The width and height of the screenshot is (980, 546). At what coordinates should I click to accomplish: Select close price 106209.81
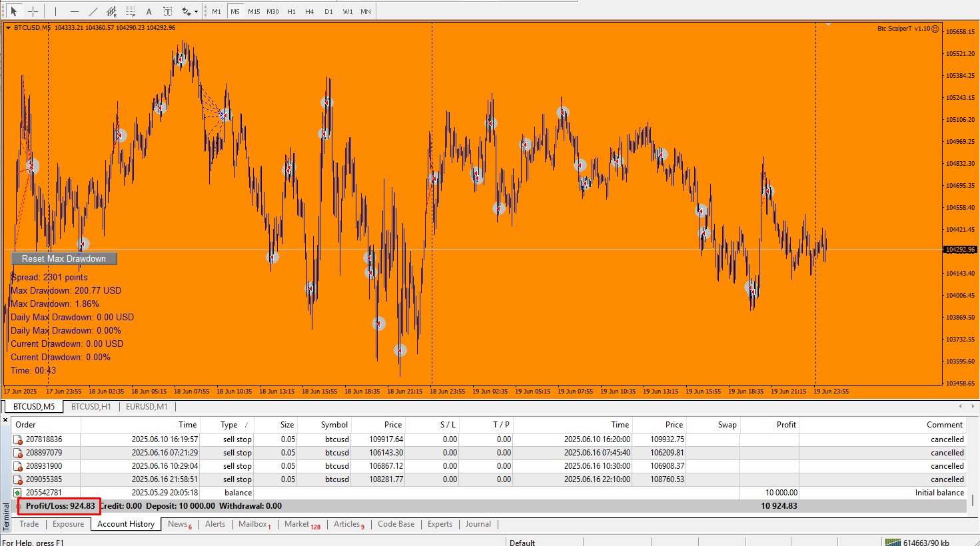(667, 453)
